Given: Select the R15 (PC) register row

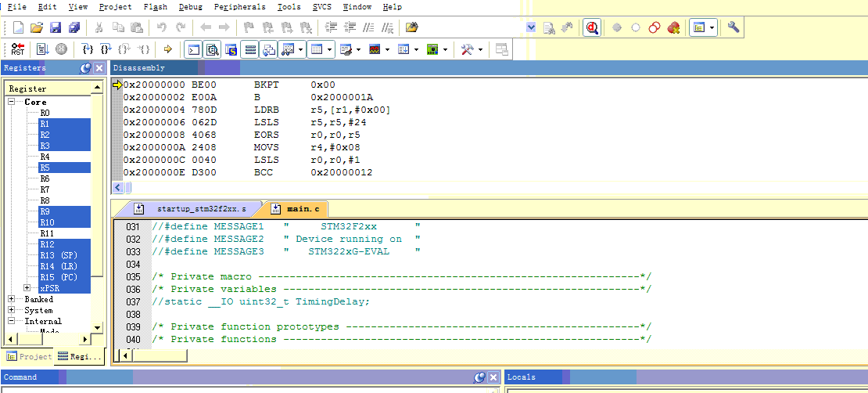Looking at the screenshot, I should [x=64, y=277].
